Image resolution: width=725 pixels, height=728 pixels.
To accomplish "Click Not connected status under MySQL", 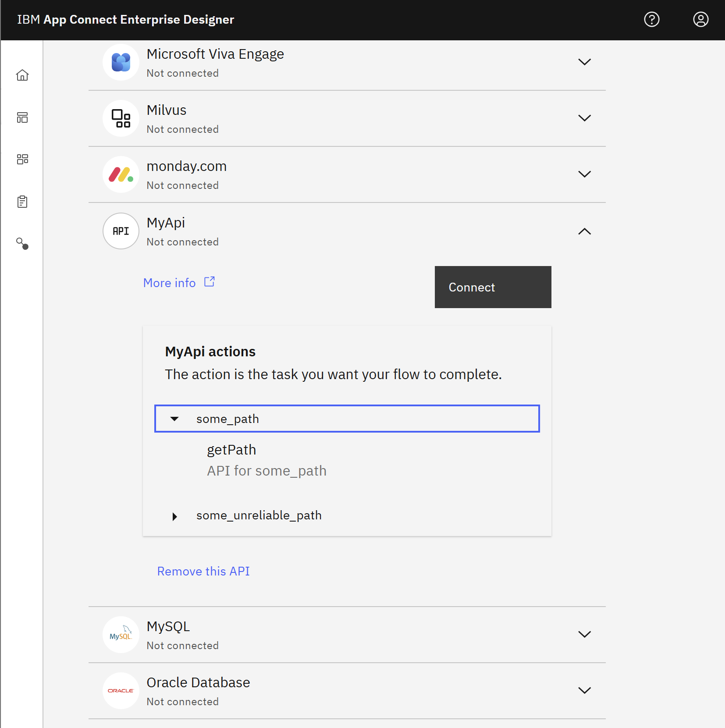I will (183, 646).
